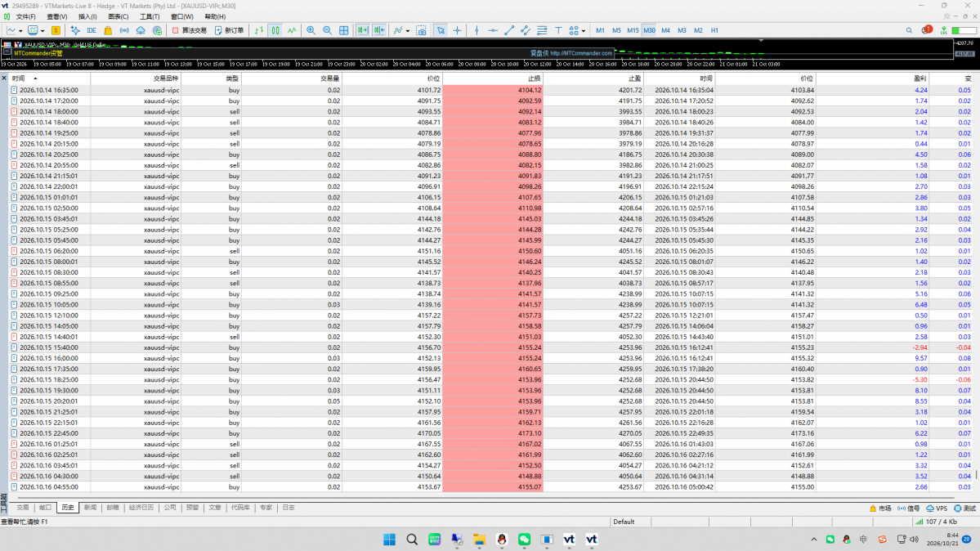Screen dimensions: 980x551
Task: Open the 图表(C) menu
Action: click(x=119, y=17)
